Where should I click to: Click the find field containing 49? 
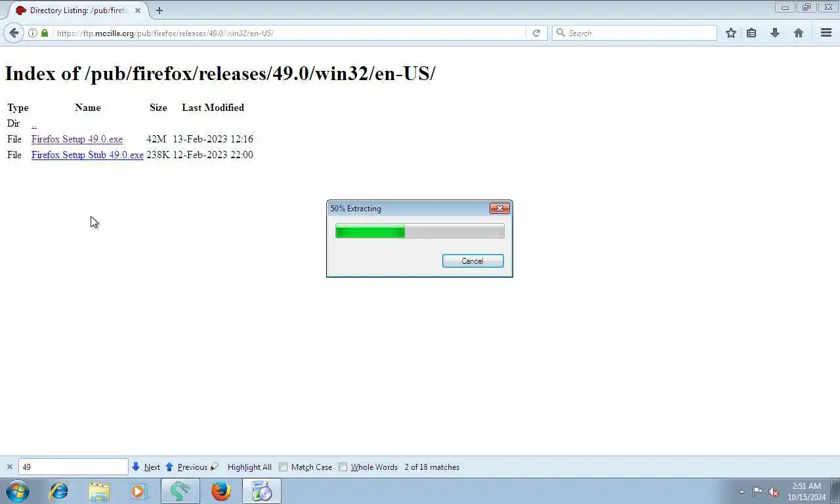pos(73,467)
